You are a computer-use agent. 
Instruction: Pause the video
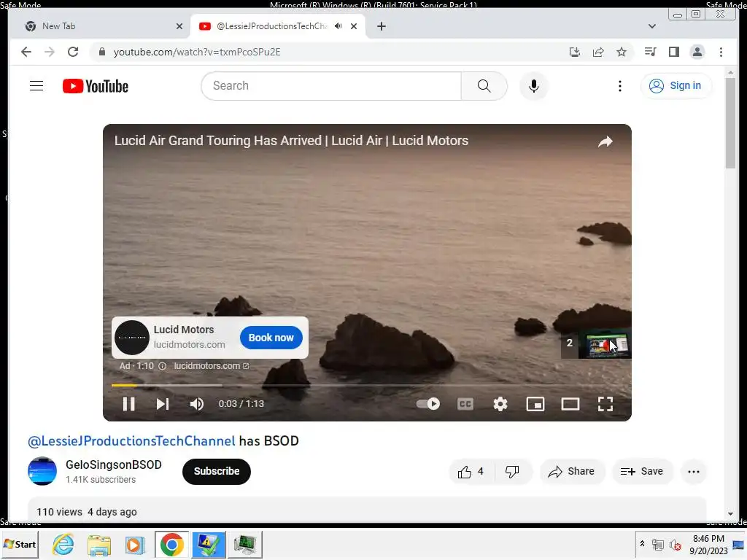[x=128, y=404]
